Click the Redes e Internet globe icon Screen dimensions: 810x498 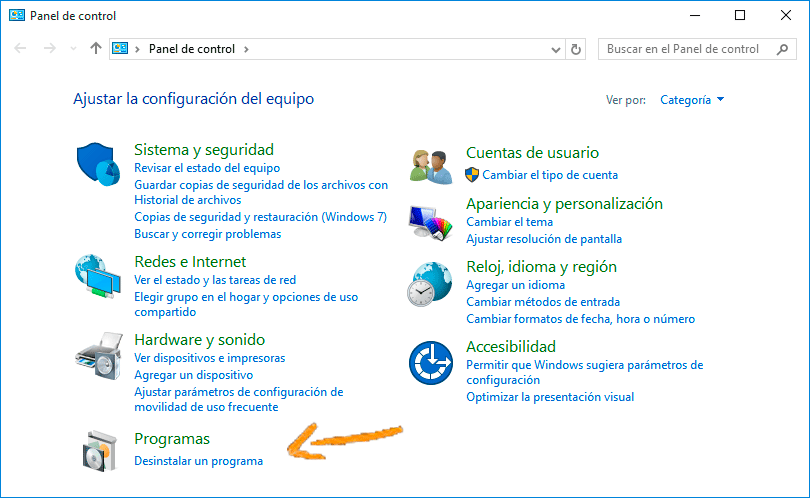(x=97, y=275)
